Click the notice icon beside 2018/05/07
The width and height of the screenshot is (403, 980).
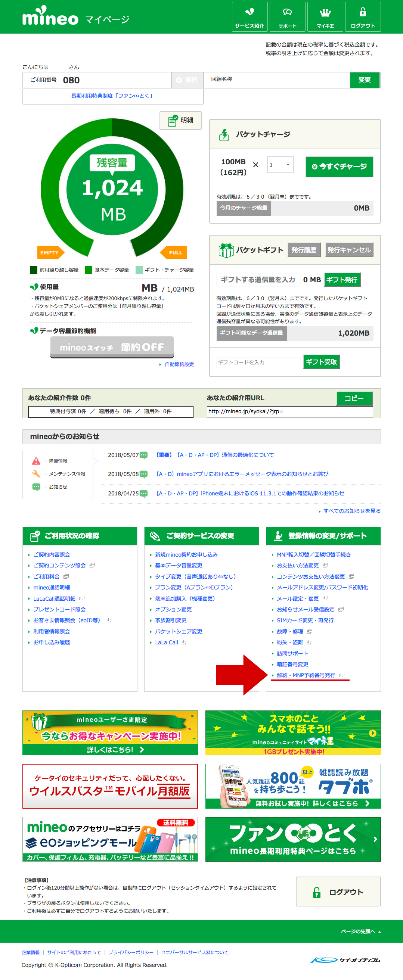[143, 455]
